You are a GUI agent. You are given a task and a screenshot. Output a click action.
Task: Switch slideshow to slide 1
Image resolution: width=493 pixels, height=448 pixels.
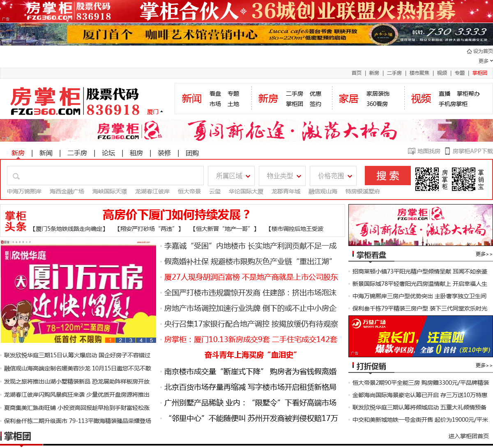pyautogui.click(x=110, y=340)
